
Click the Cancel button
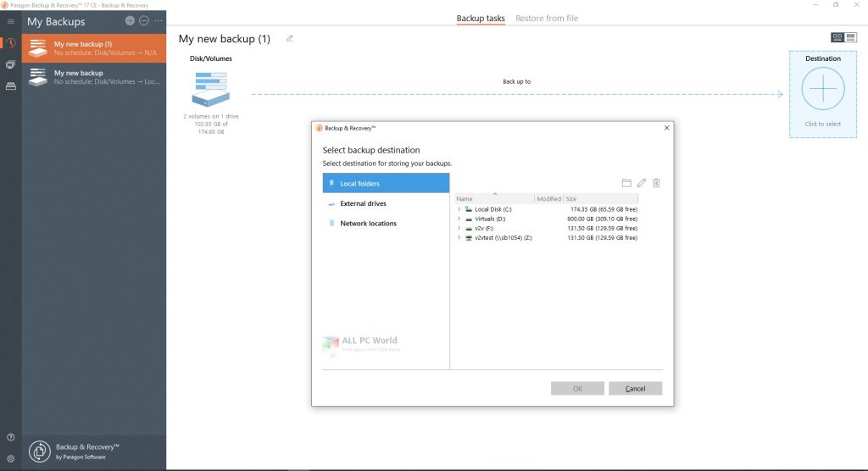pyautogui.click(x=635, y=389)
